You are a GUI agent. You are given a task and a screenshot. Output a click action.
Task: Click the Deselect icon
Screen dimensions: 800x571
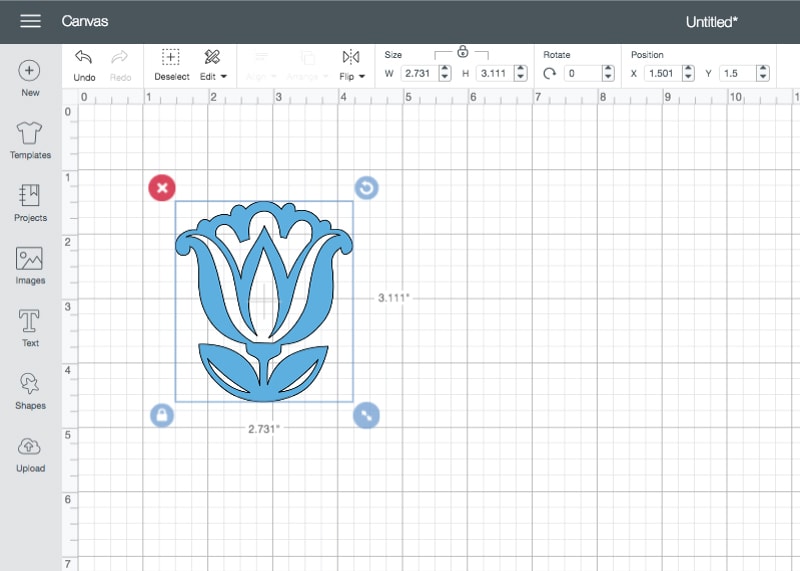(x=171, y=58)
